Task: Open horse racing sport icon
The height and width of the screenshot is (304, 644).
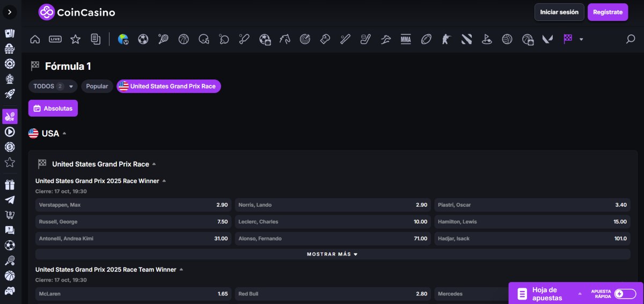Action: tap(284, 39)
